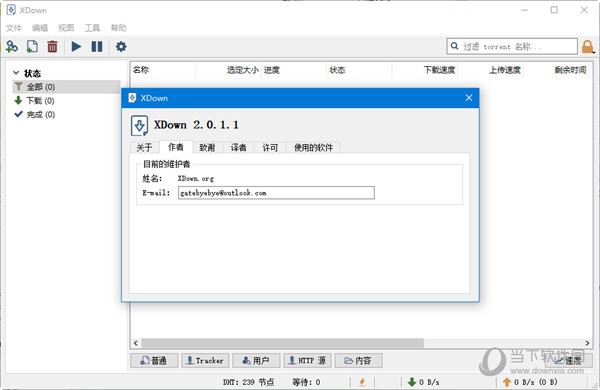This screenshot has width=600, height=390.
Task: Minimize the main XDown window
Action: coord(524,10)
